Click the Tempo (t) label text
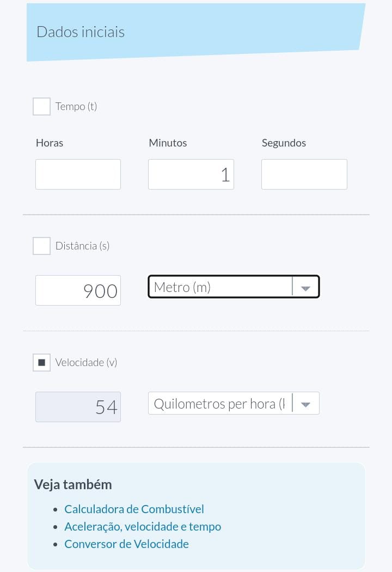 pyautogui.click(x=76, y=106)
